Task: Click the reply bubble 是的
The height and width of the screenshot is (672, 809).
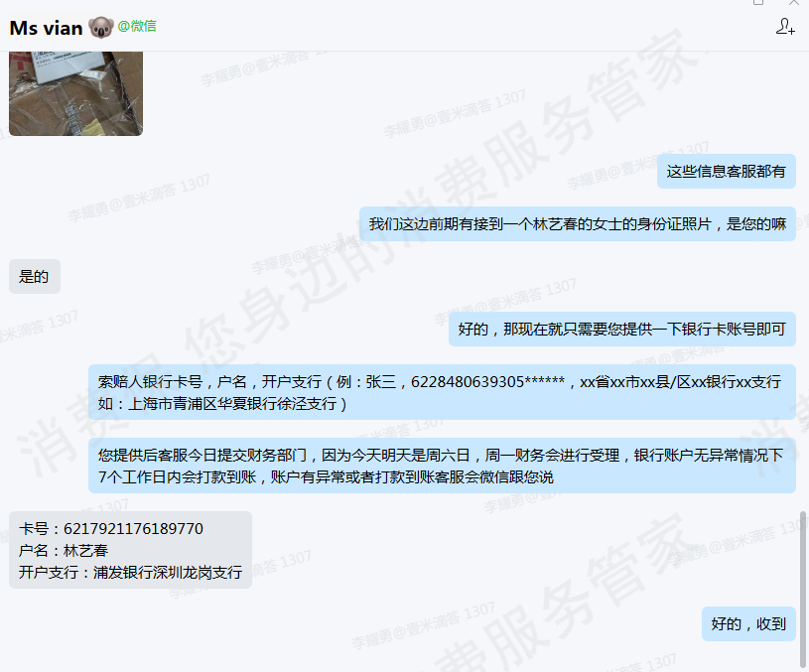Action: click(34, 277)
